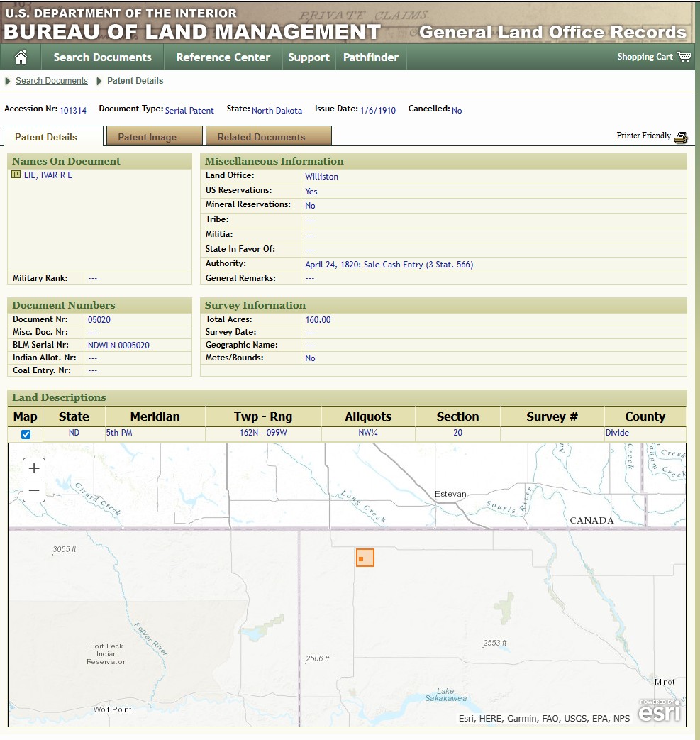This screenshot has height=740, width=700.
Task: Open the Support menu item
Action: [309, 57]
